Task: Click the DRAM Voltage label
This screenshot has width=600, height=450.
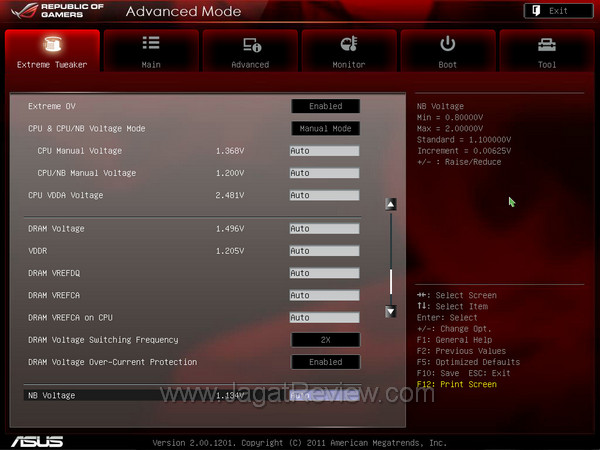Action: tap(56, 228)
